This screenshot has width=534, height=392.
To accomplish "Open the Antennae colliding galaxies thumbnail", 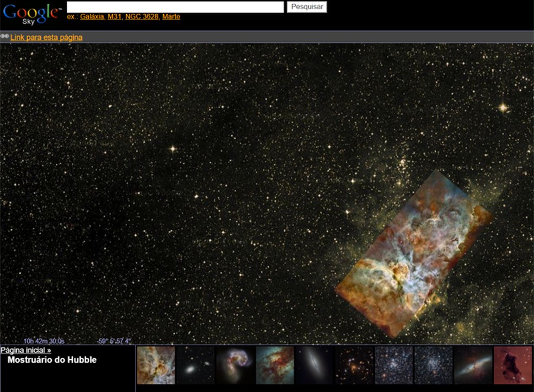I will pos(235,365).
